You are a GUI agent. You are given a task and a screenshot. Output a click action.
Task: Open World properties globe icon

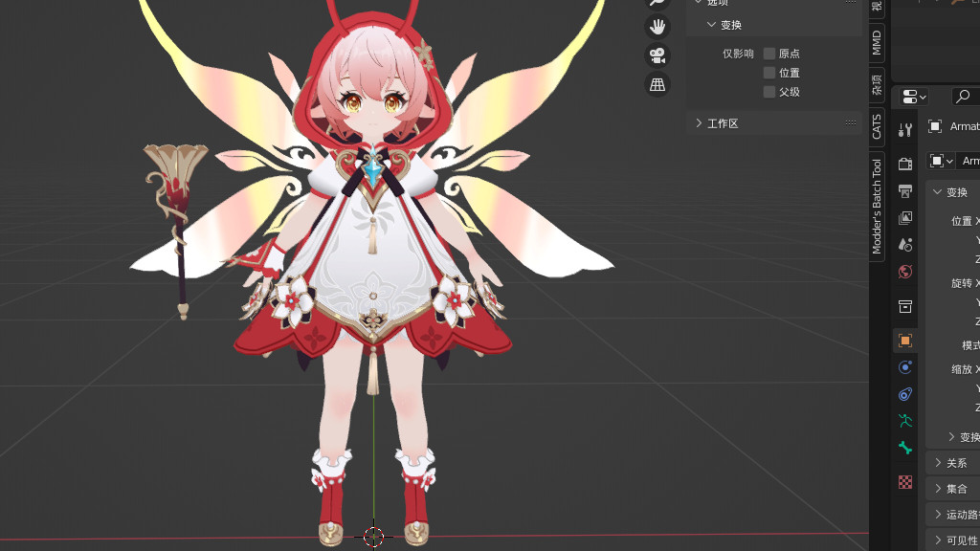[905, 272]
